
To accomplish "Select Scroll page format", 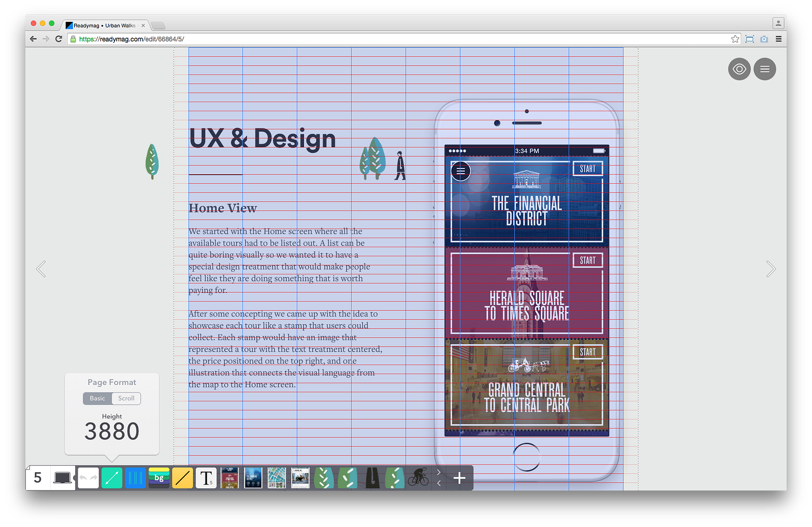I will click(126, 399).
